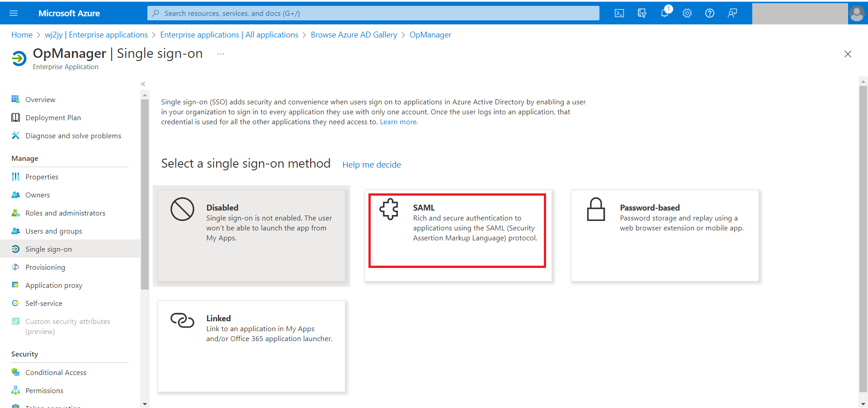Choose the Linked sign-on method card

tap(251, 346)
